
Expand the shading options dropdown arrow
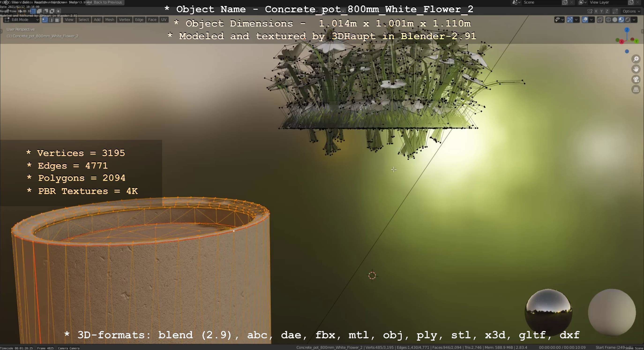click(634, 20)
